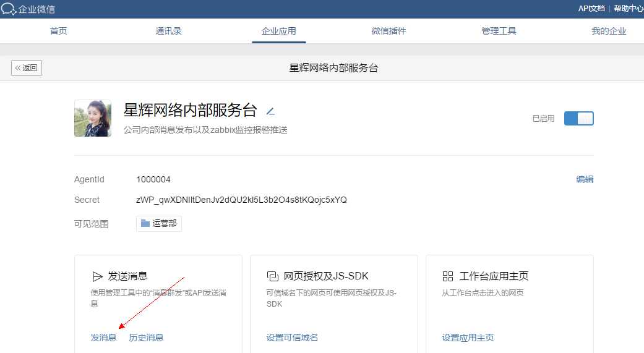Click the AgentId value 1000004
Image resolution: width=644 pixels, height=353 pixels.
[x=153, y=179]
